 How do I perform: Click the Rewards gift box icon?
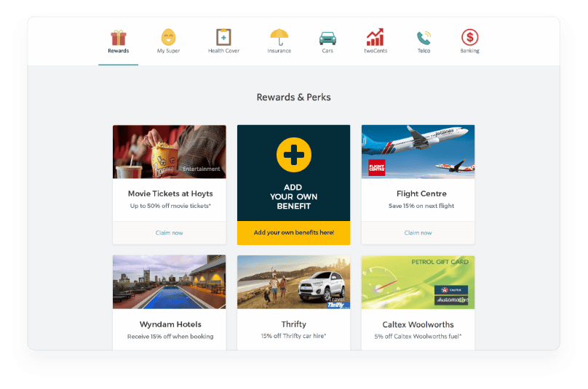coord(118,38)
